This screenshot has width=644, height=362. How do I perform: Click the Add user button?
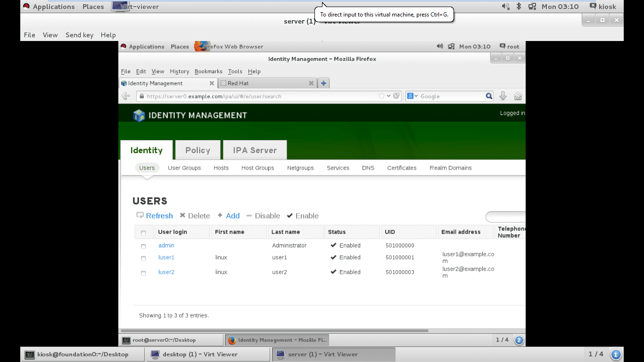[x=229, y=216]
